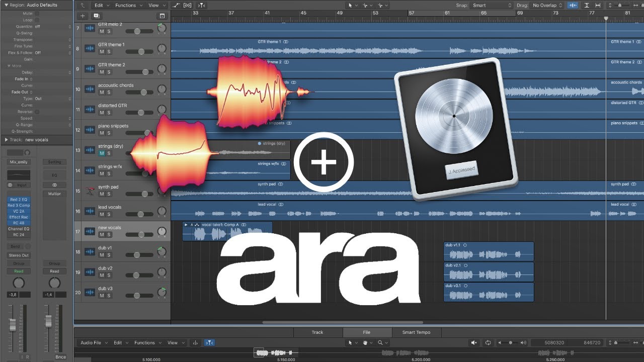
Task: Switch to the Smart Tempo tab
Action: (416, 332)
